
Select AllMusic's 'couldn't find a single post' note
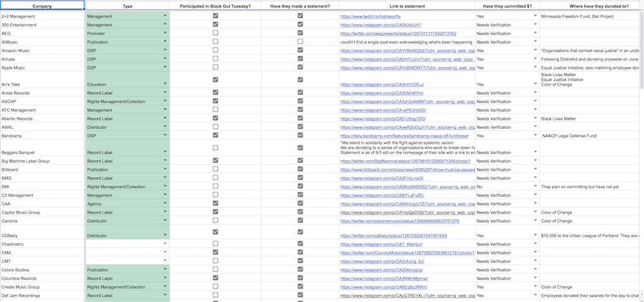[408, 42]
